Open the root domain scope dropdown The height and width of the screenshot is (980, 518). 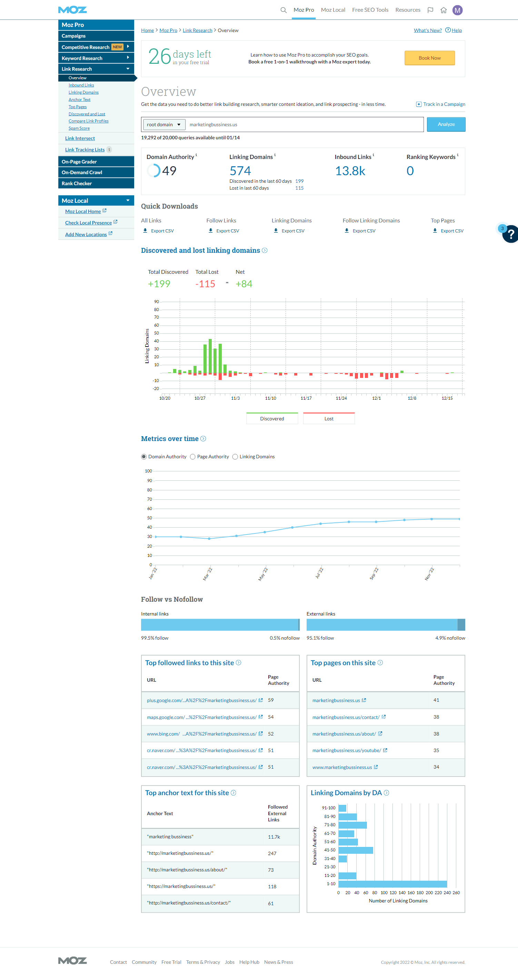[x=164, y=124]
